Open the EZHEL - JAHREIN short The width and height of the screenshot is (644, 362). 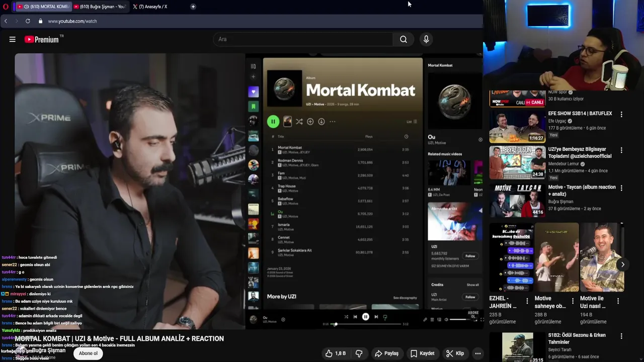(511, 257)
